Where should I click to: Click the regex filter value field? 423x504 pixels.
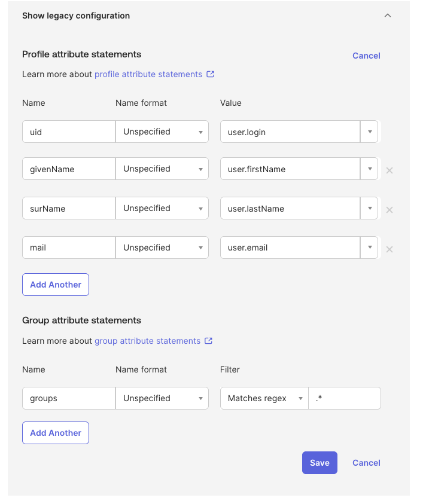(345, 398)
